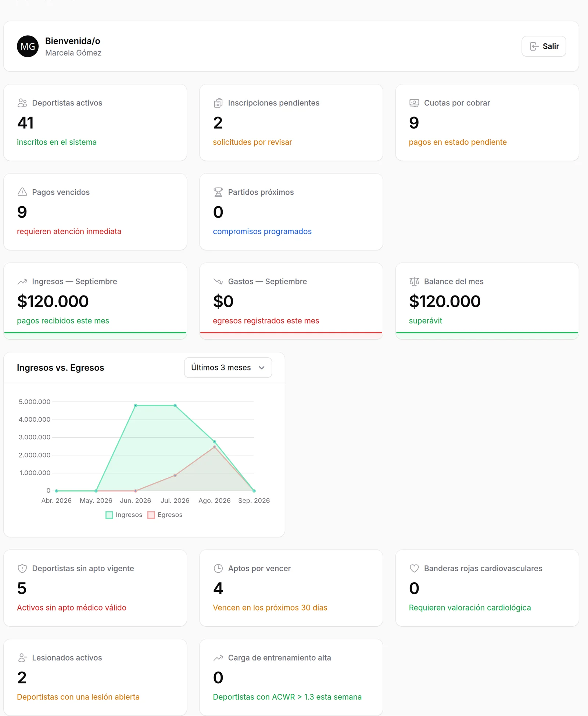
Task: Click the 'requieren atención inmediata' text
Action: tap(69, 232)
